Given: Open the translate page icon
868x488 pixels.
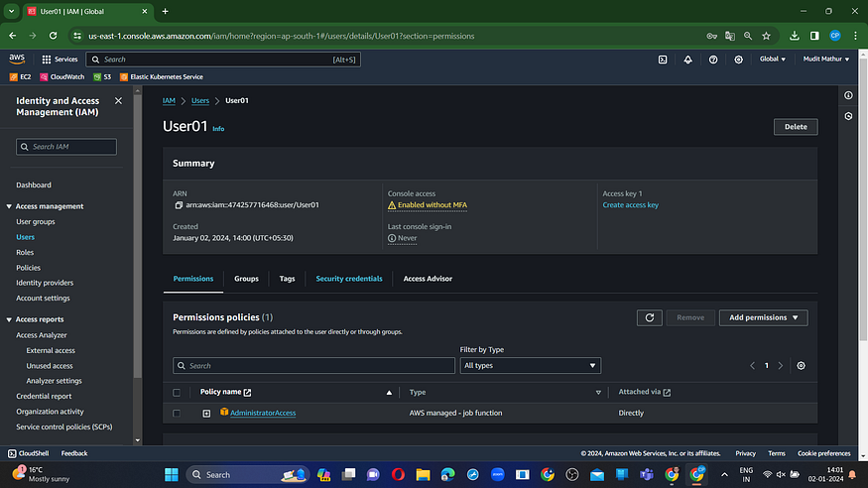Looking at the screenshot, I should point(730,36).
